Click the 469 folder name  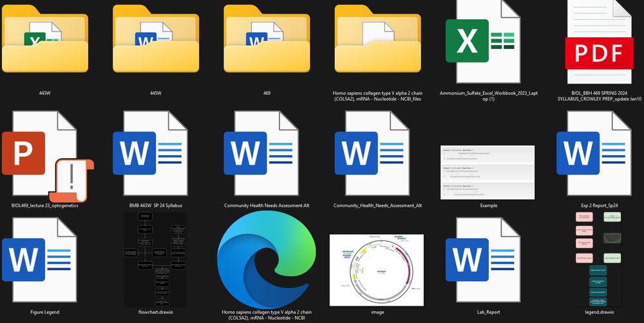(x=267, y=93)
